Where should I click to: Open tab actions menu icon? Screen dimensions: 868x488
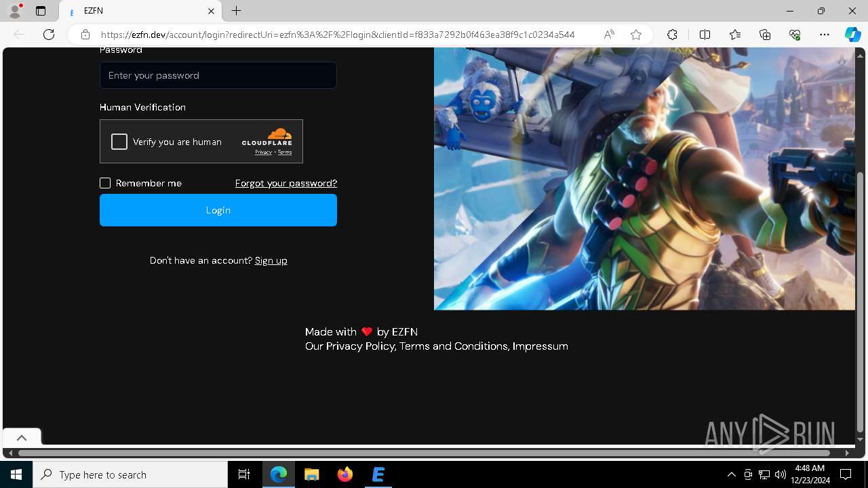[x=41, y=11]
